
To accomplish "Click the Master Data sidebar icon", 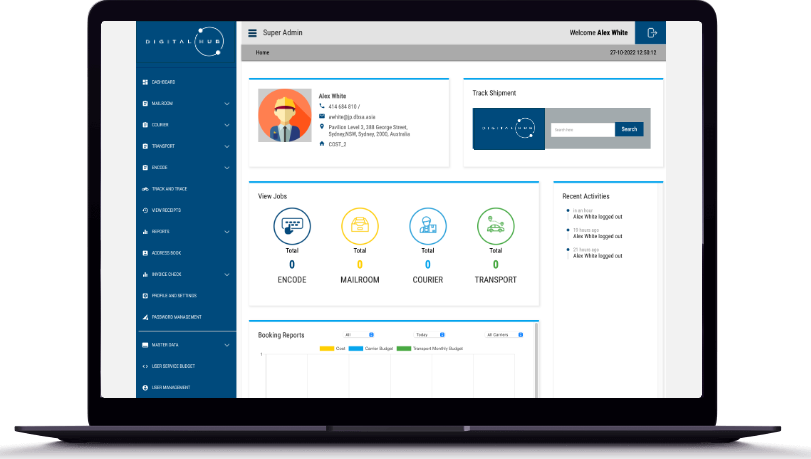I will pos(145,345).
